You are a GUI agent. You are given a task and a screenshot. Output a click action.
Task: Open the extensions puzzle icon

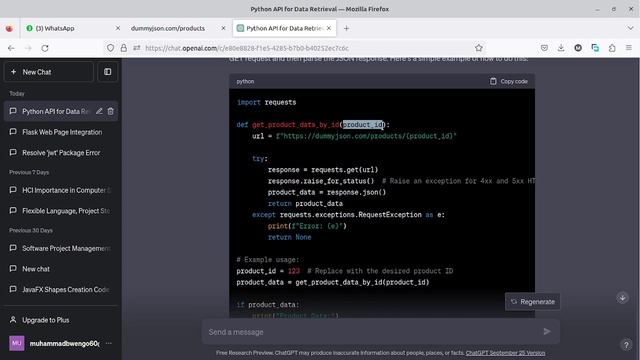(x=612, y=48)
